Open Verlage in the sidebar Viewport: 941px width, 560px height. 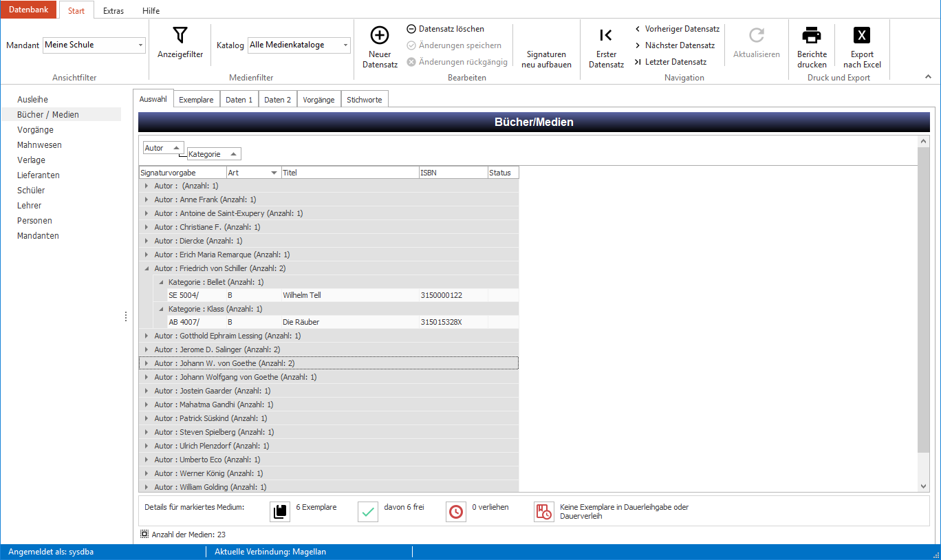pyautogui.click(x=32, y=160)
